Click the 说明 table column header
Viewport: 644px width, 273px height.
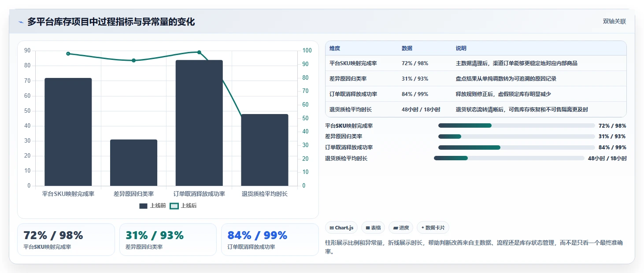461,48
